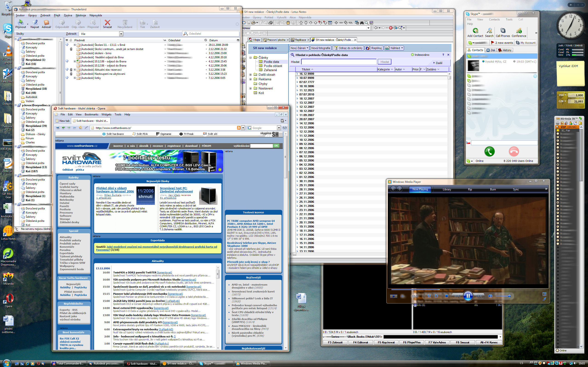
Task: Click the red Skype hang-up button
Action: click(x=514, y=151)
